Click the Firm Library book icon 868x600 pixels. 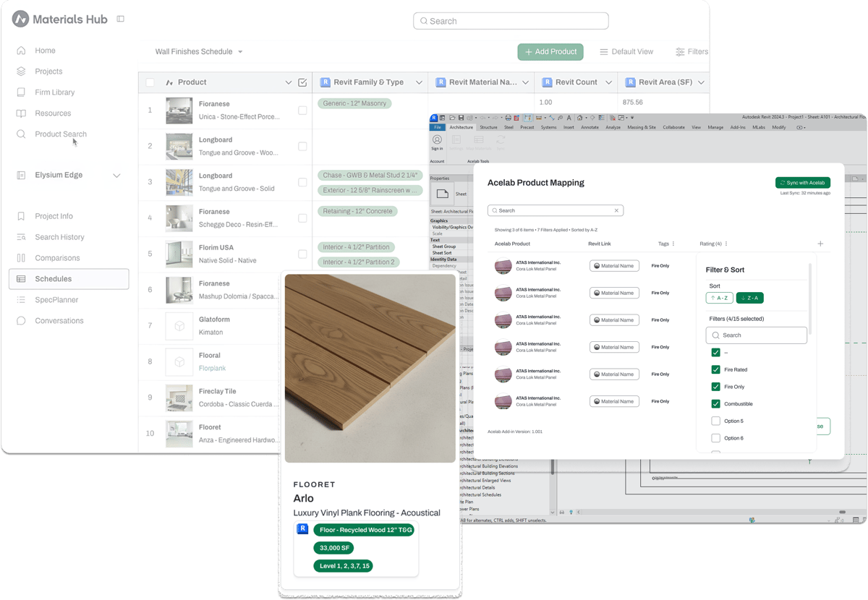tap(21, 93)
